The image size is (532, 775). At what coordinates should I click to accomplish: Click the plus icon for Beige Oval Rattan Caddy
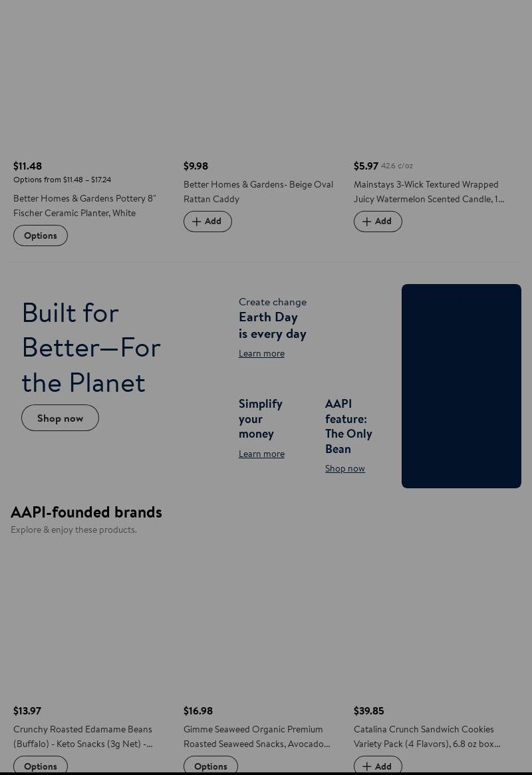click(x=197, y=222)
